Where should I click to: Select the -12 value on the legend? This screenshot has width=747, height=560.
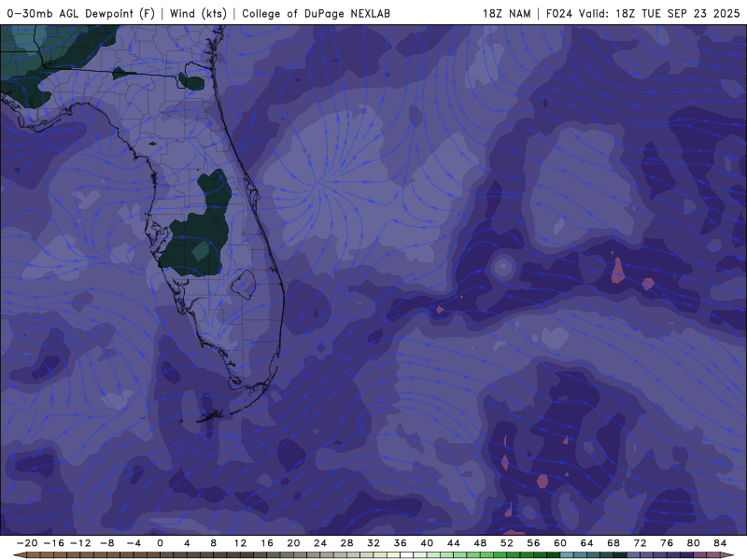point(80,543)
